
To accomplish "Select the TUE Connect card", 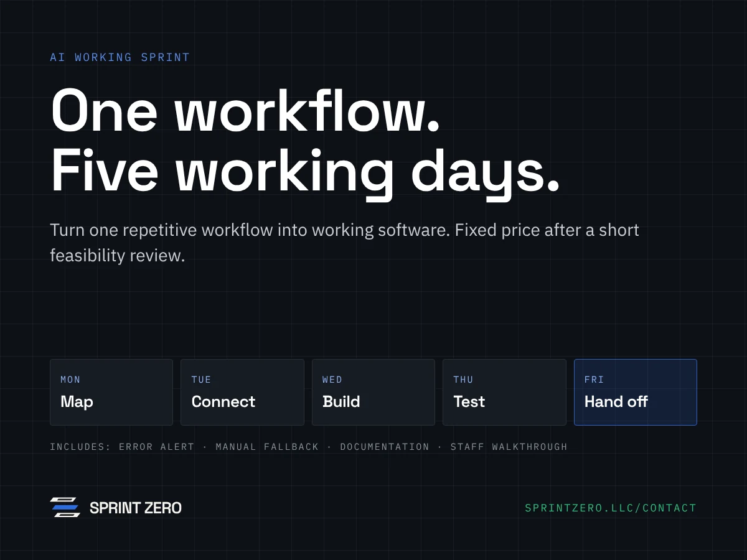I will point(242,392).
